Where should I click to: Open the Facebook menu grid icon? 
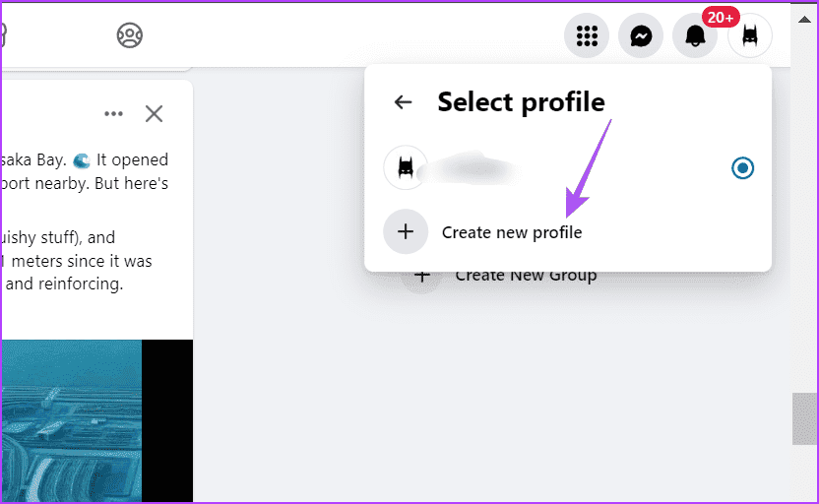click(x=587, y=35)
